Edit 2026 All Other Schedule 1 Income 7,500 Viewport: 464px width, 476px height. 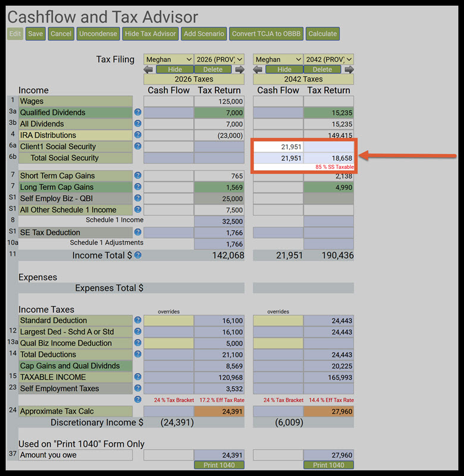tap(219, 210)
